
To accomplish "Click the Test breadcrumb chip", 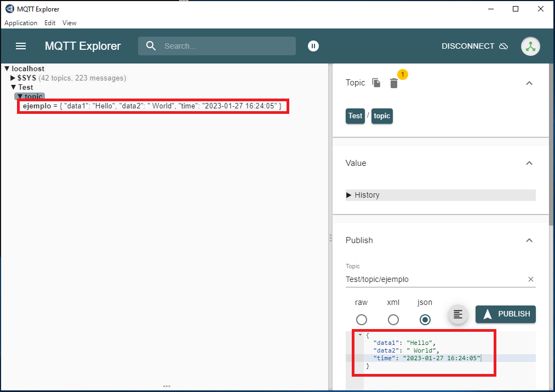I will tap(355, 116).
